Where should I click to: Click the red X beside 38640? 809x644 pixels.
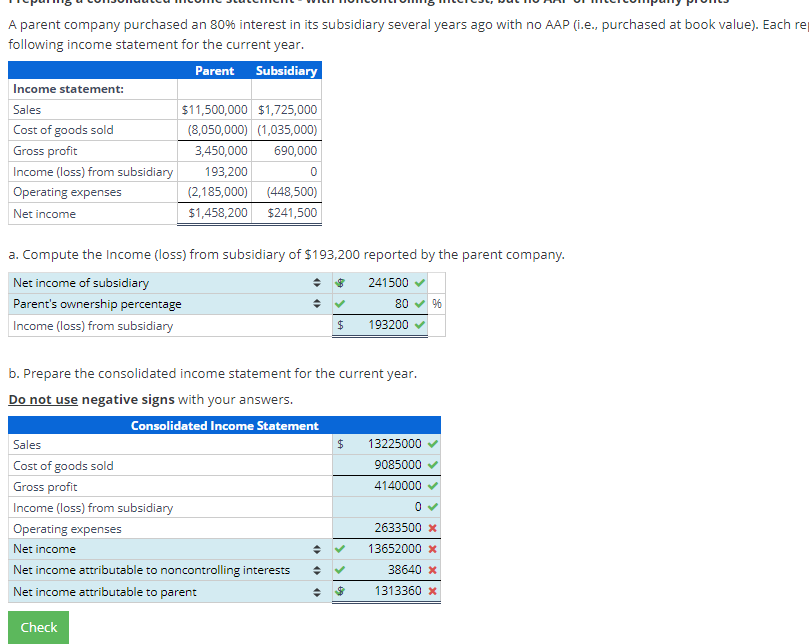pyautogui.click(x=433, y=570)
